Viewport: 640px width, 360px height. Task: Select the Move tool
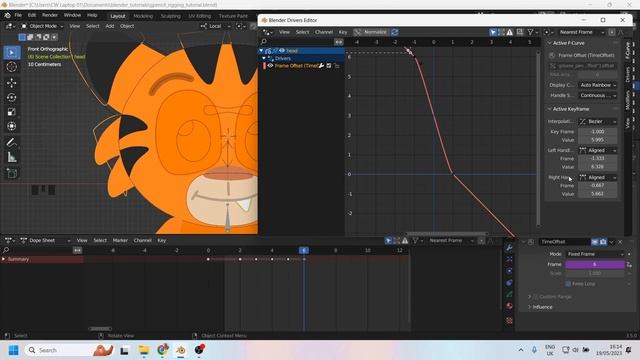click(11, 83)
